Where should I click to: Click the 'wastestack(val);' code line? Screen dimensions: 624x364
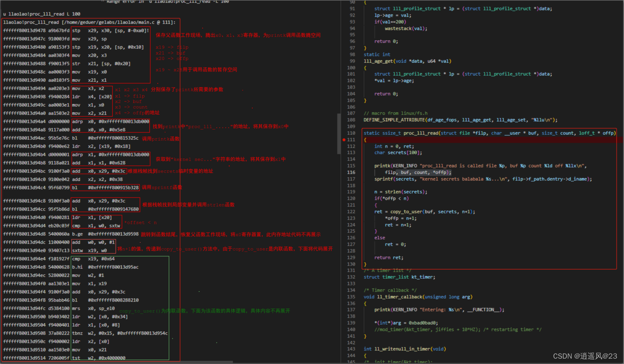coord(406,29)
